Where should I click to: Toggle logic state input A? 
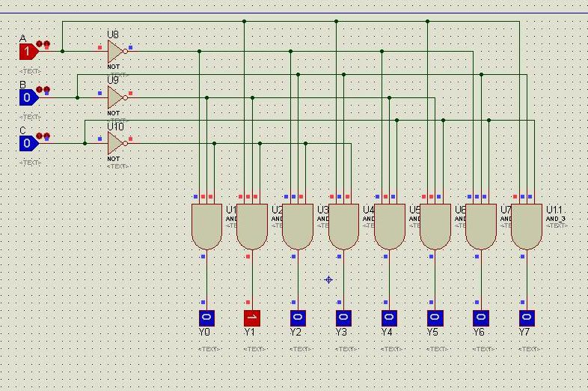(x=29, y=52)
